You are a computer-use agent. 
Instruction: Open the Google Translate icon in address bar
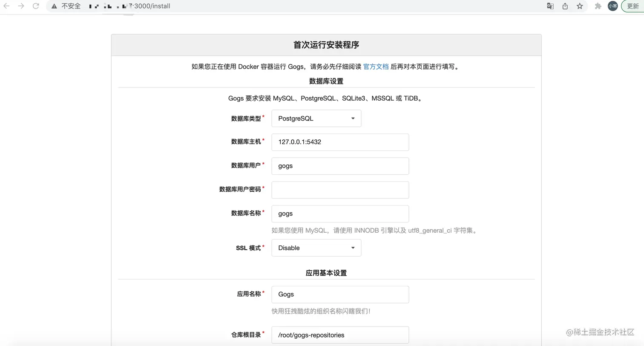550,6
